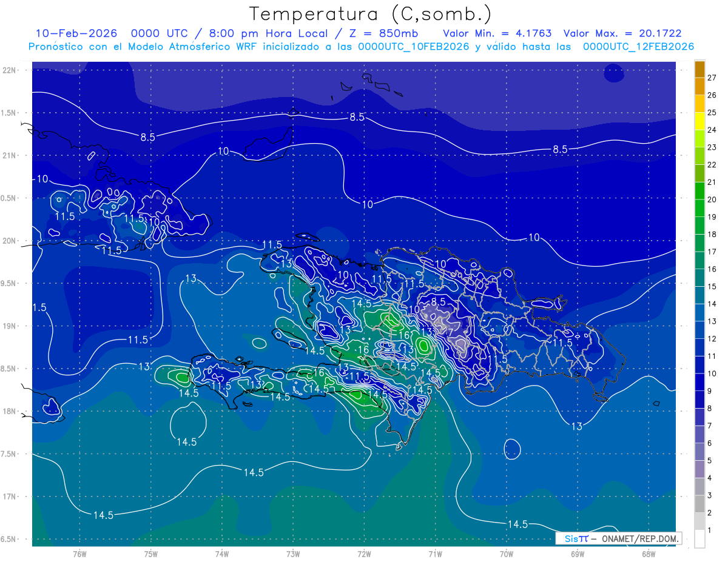Click the '75W' longitude axis label
Screen dimensions: 728x562
click(x=151, y=554)
